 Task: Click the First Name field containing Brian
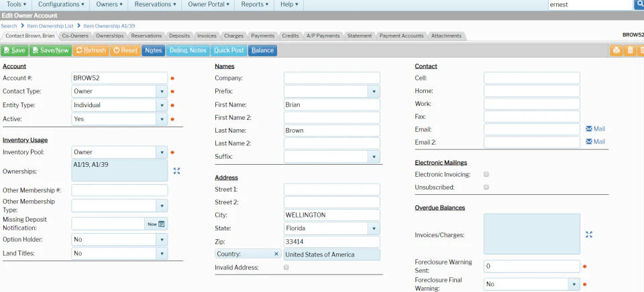click(332, 104)
